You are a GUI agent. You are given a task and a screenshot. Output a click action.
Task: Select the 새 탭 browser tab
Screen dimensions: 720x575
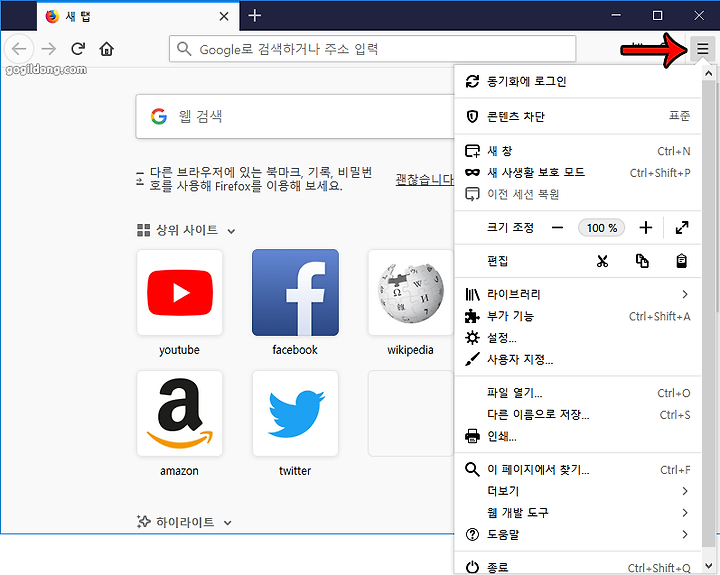138,17
